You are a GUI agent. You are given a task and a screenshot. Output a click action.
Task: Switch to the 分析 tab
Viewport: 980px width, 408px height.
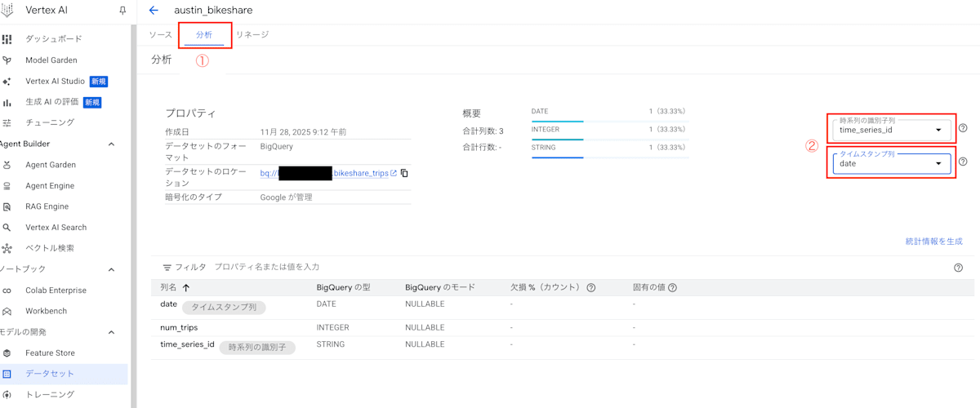(x=204, y=35)
